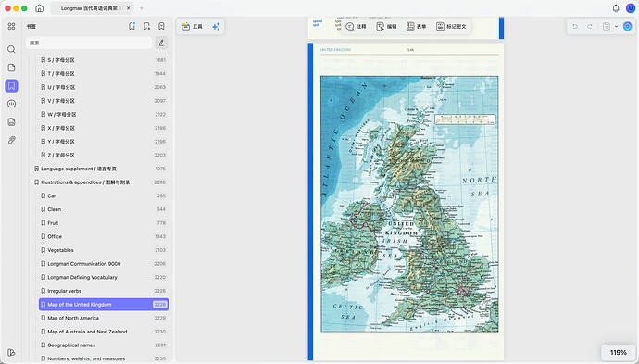Click the edit pencil next to search

click(x=161, y=43)
